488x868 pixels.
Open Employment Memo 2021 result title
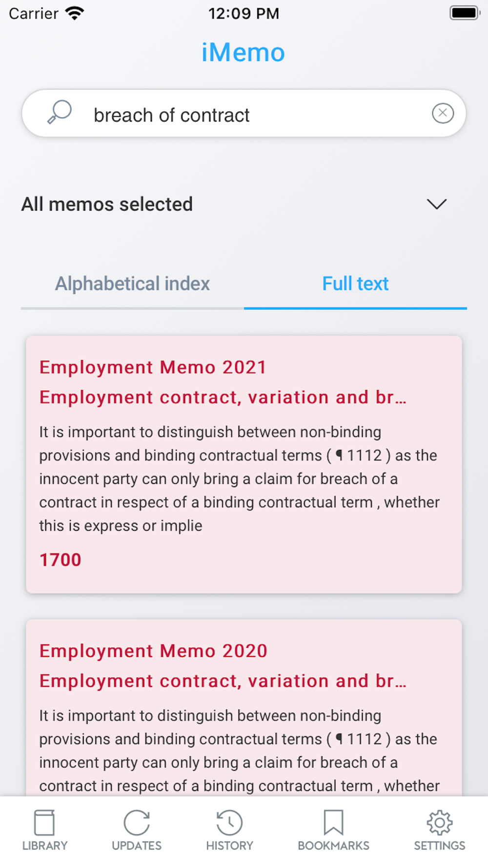[x=153, y=367]
